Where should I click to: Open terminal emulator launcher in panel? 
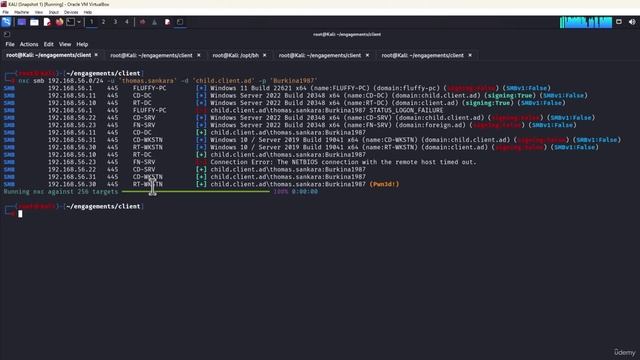point(70,22)
